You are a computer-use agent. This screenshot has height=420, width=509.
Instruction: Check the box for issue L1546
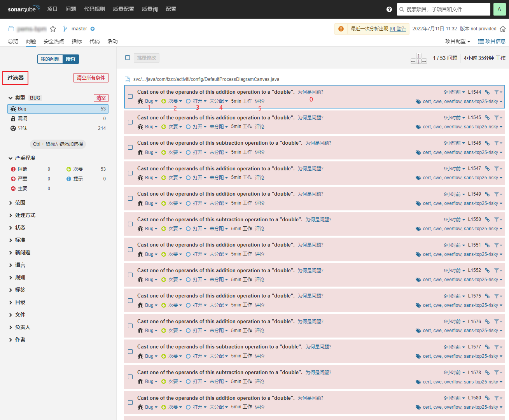pos(130,147)
